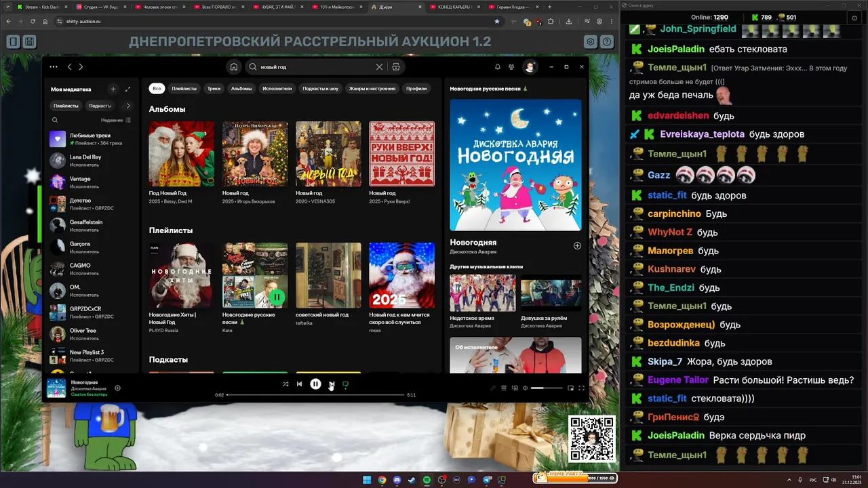Seek within the song progress bar

(315, 394)
